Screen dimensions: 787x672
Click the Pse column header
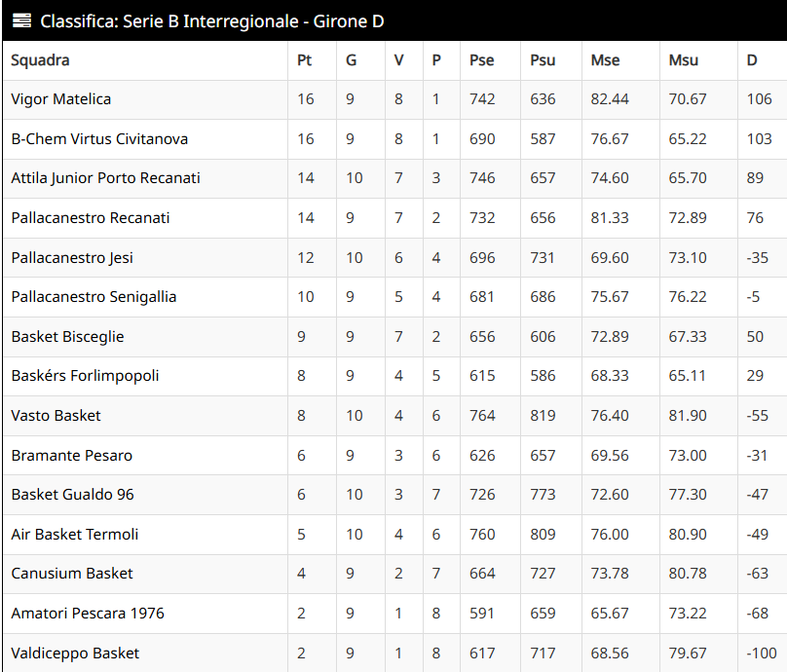point(481,60)
